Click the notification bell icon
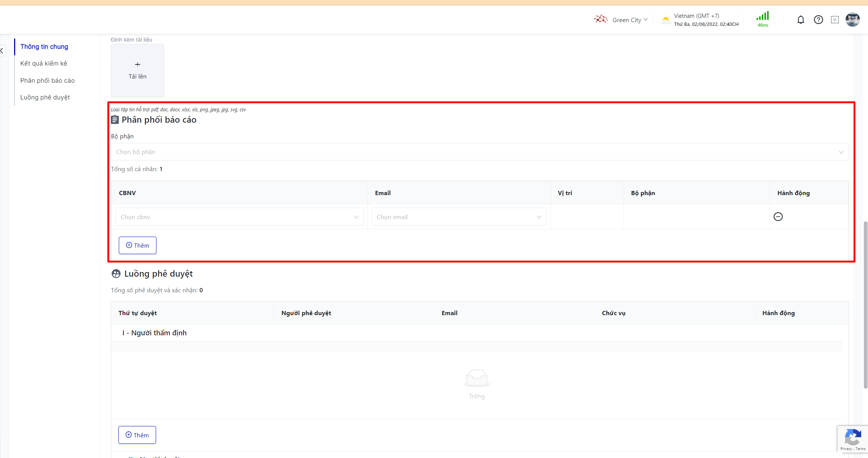 tap(801, 20)
